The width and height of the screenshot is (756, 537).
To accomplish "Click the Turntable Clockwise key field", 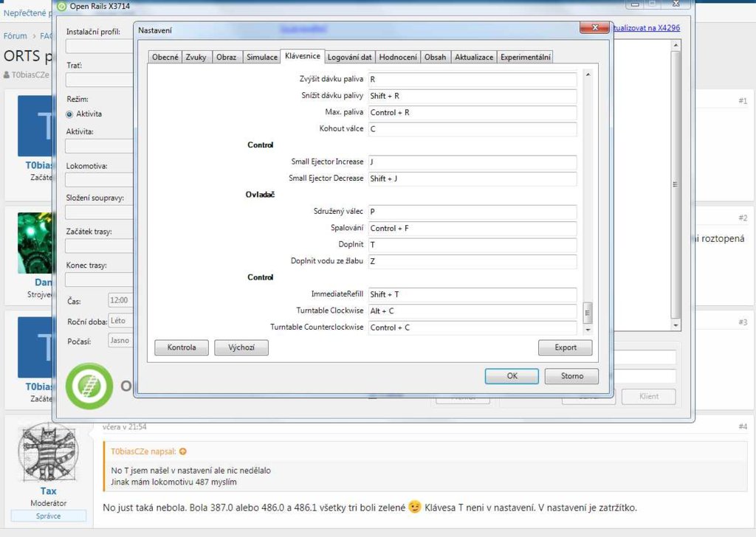I will click(x=472, y=311).
